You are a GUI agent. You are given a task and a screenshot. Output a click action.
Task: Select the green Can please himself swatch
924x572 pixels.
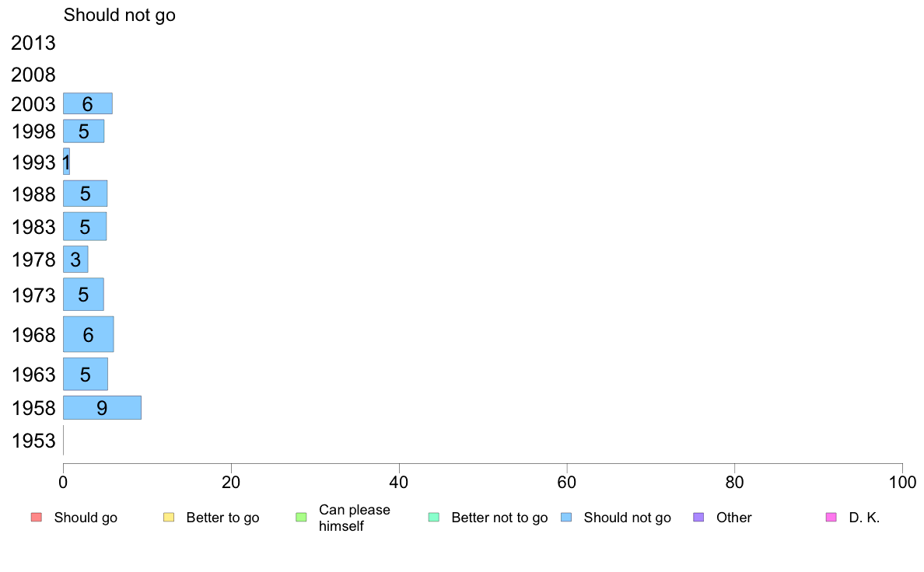click(301, 518)
